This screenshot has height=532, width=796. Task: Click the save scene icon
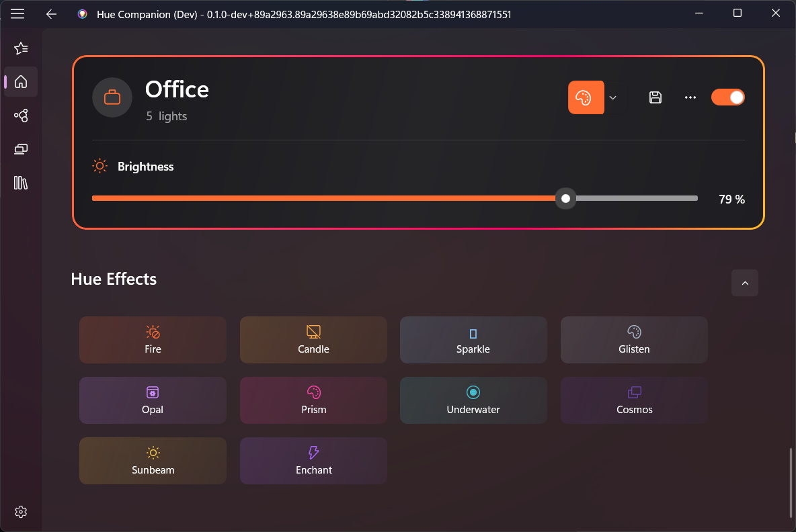(x=655, y=97)
